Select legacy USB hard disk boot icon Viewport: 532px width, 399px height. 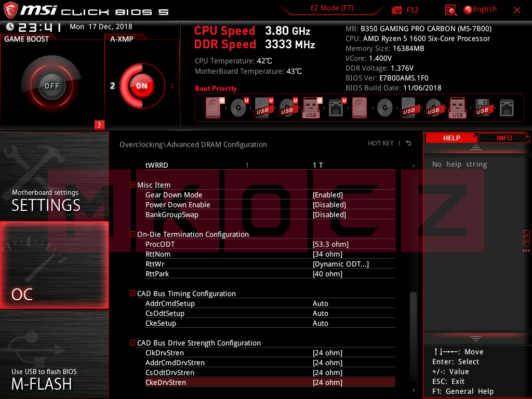[409, 108]
